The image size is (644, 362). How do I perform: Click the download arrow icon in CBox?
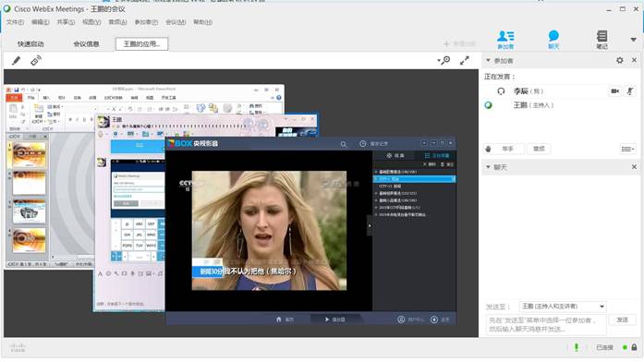(434, 319)
